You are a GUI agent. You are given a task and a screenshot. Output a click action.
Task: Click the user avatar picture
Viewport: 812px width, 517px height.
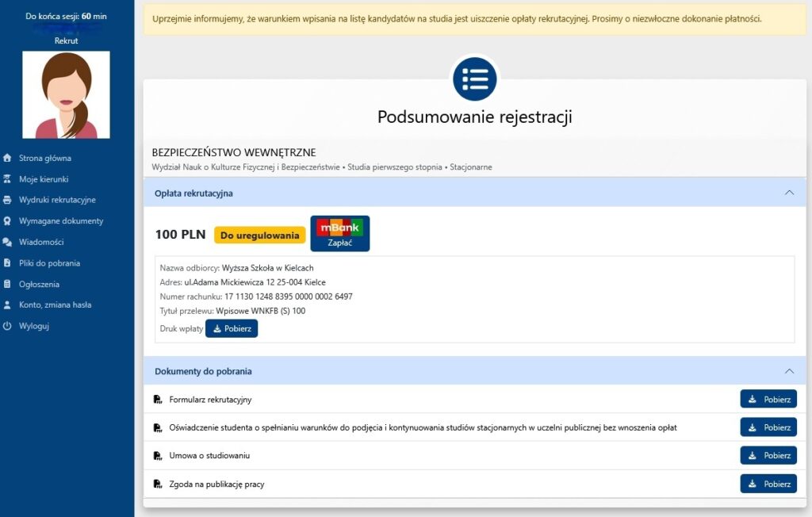click(x=66, y=95)
